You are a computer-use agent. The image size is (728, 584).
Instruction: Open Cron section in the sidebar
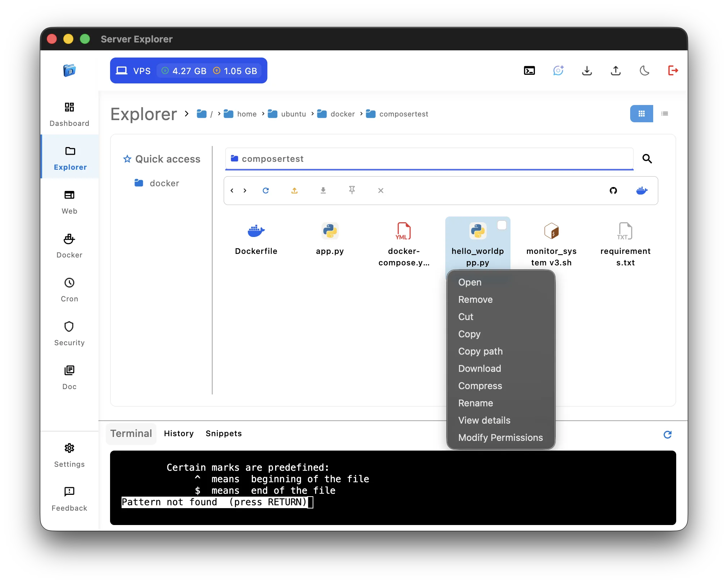(69, 290)
